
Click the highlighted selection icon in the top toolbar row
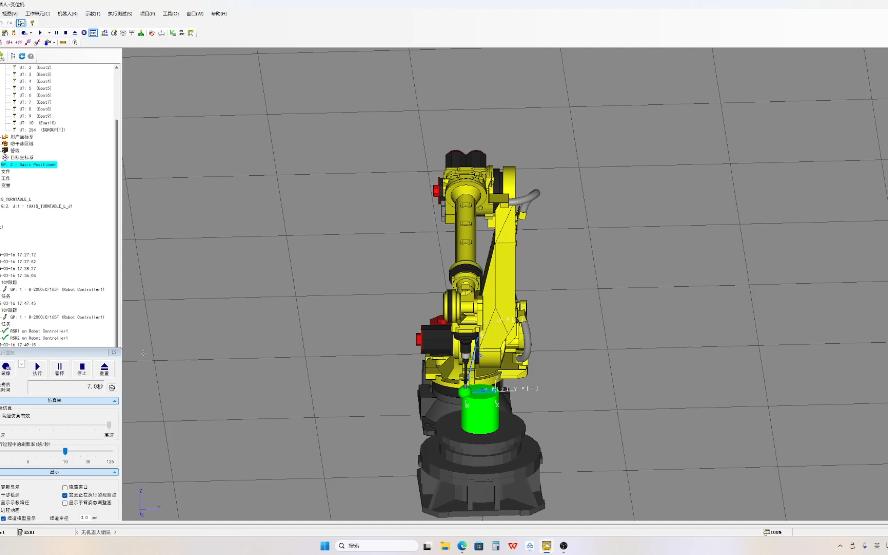pyautogui.click(x=21, y=23)
